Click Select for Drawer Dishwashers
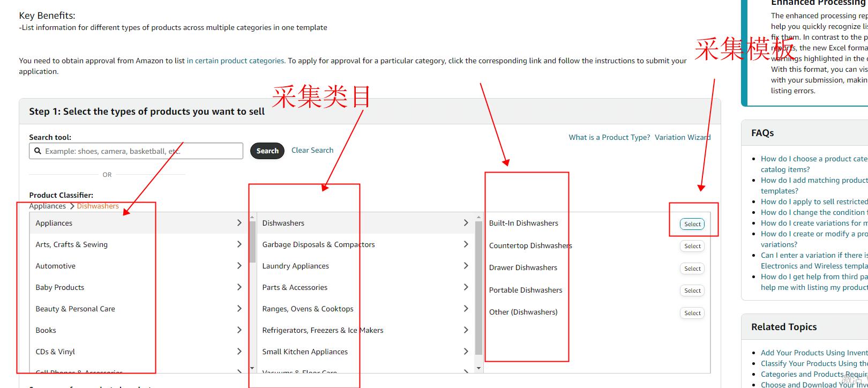The height and width of the screenshot is (388, 868). click(x=692, y=268)
